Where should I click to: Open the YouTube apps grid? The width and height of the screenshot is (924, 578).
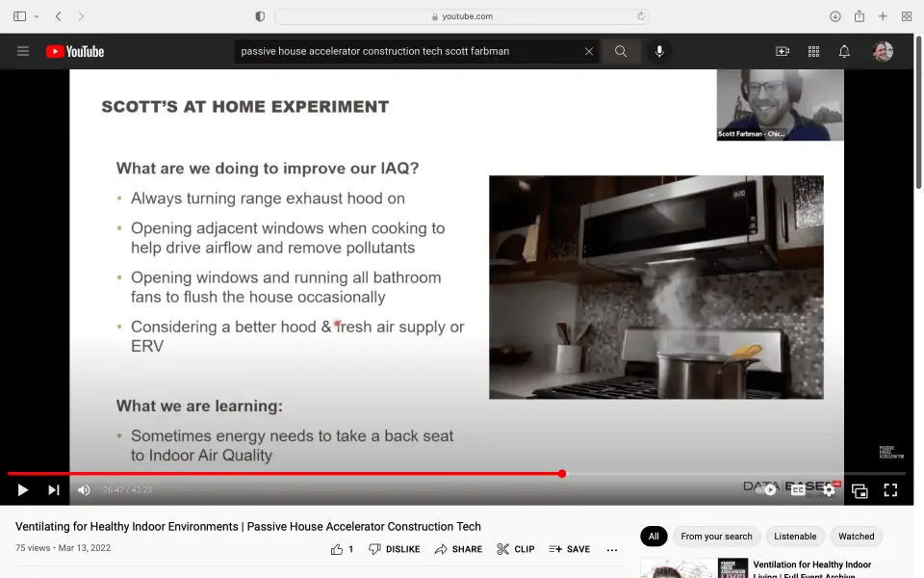[813, 51]
